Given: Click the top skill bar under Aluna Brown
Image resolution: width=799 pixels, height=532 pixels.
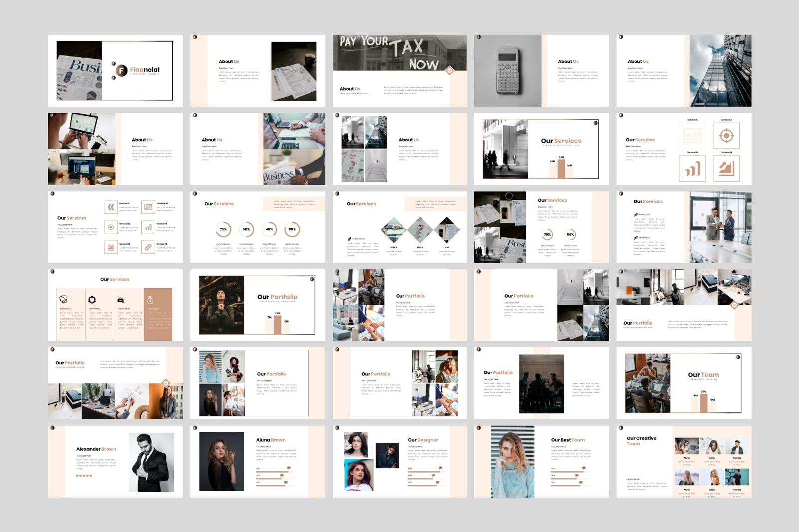Looking at the screenshot, I should [x=272, y=471].
